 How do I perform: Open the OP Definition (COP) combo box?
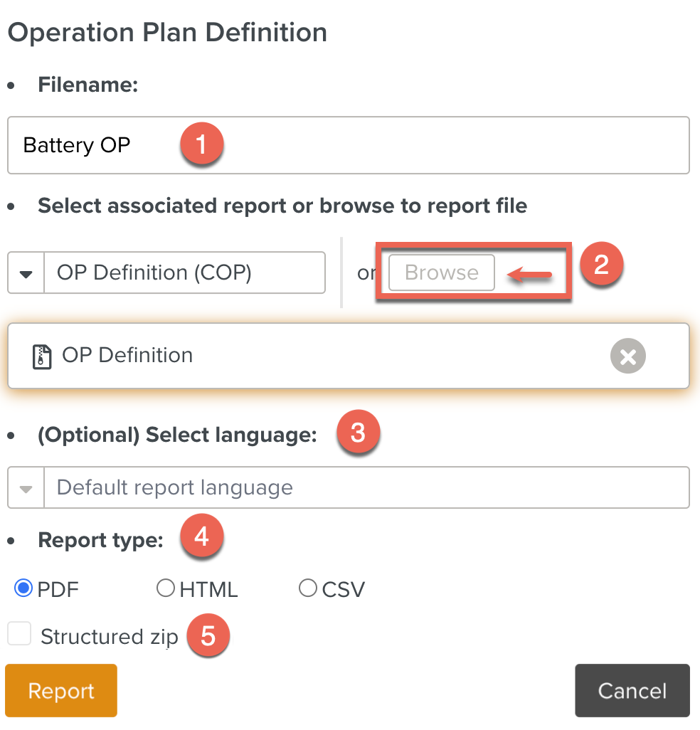[184, 273]
